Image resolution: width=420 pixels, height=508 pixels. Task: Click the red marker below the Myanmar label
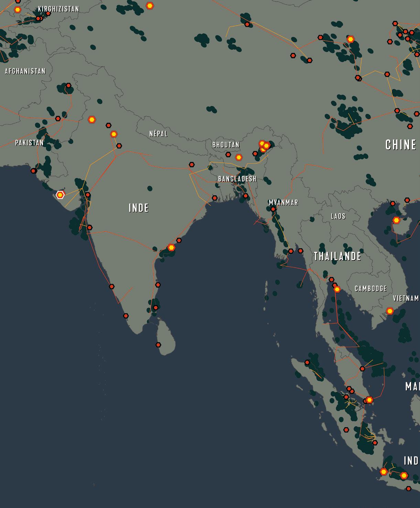pos(273,209)
